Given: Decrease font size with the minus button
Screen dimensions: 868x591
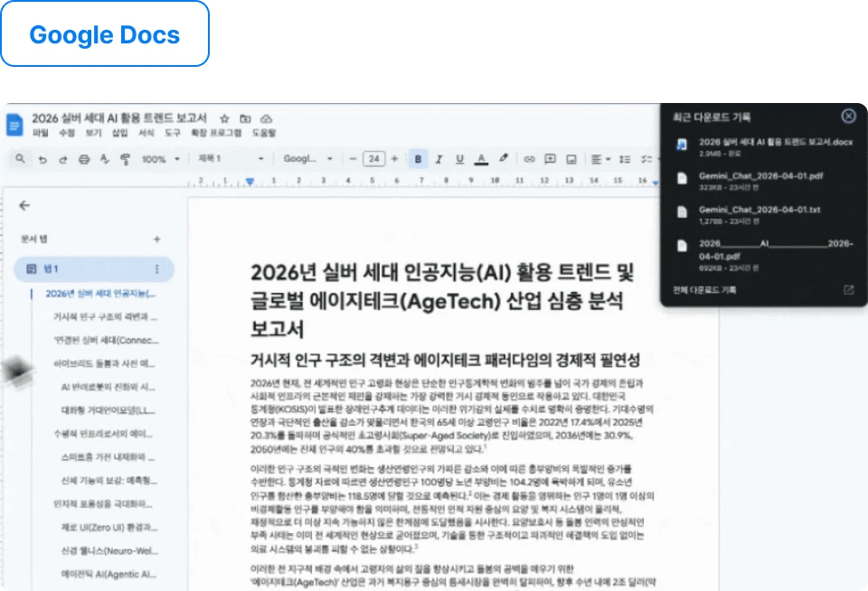Looking at the screenshot, I should point(353,159).
